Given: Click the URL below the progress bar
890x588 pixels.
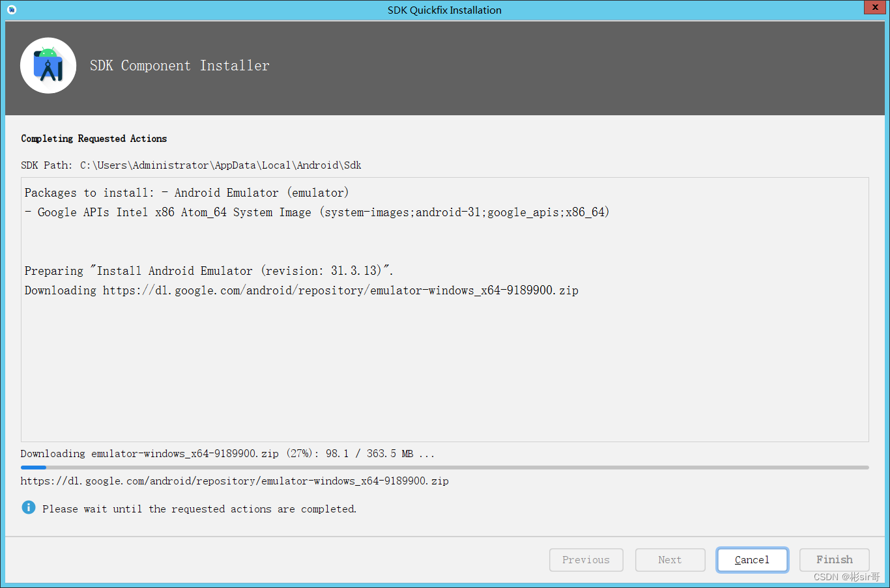Looking at the screenshot, I should [x=235, y=481].
